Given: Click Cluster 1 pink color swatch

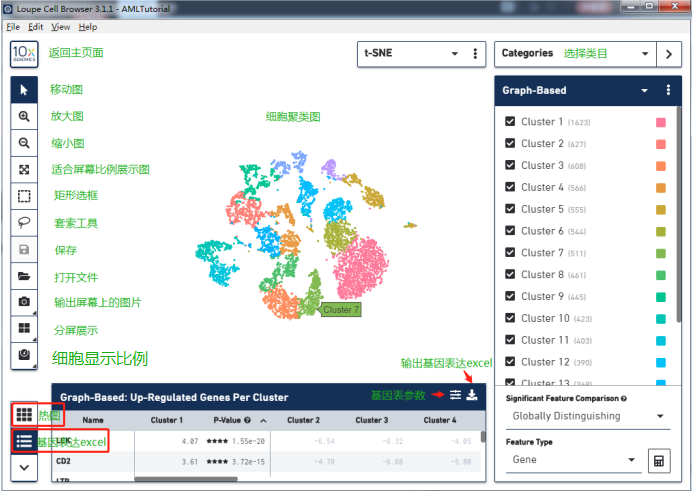Looking at the screenshot, I should tap(661, 122).
